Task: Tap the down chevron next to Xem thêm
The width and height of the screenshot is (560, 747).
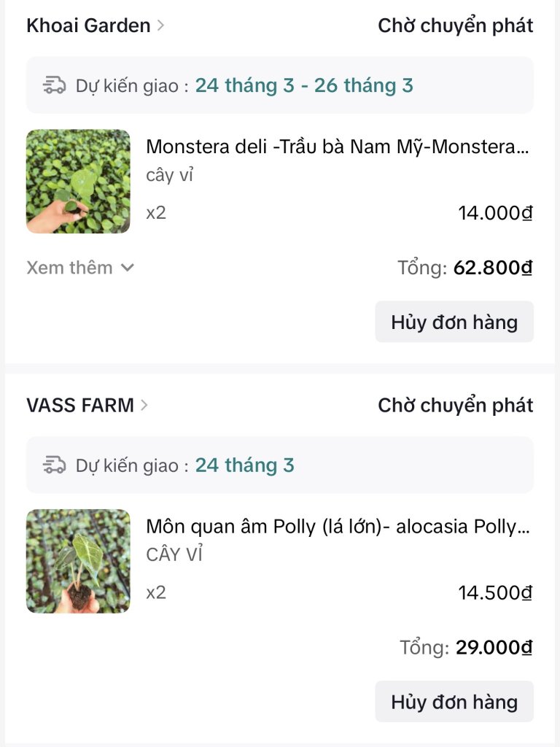Action: (127, 268)
